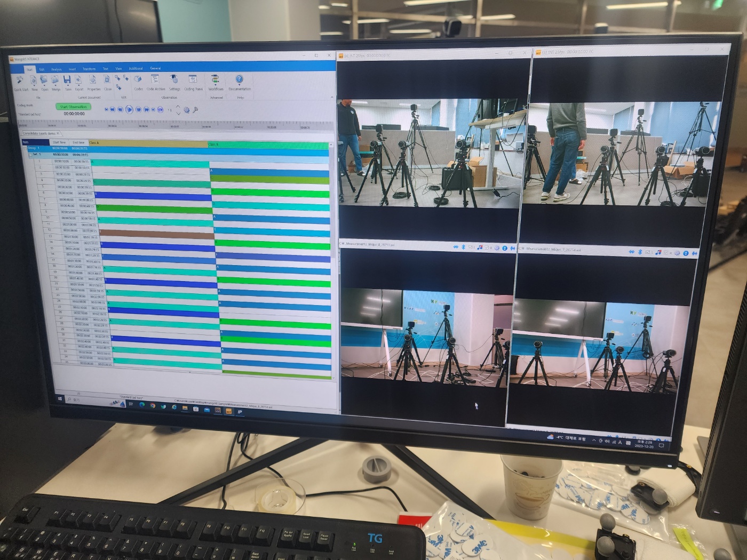Image resolution: width=747 pixels, height=560 pixels.
Task: Click the music note icon in Miqus_8 video bar
Action: 480,247
